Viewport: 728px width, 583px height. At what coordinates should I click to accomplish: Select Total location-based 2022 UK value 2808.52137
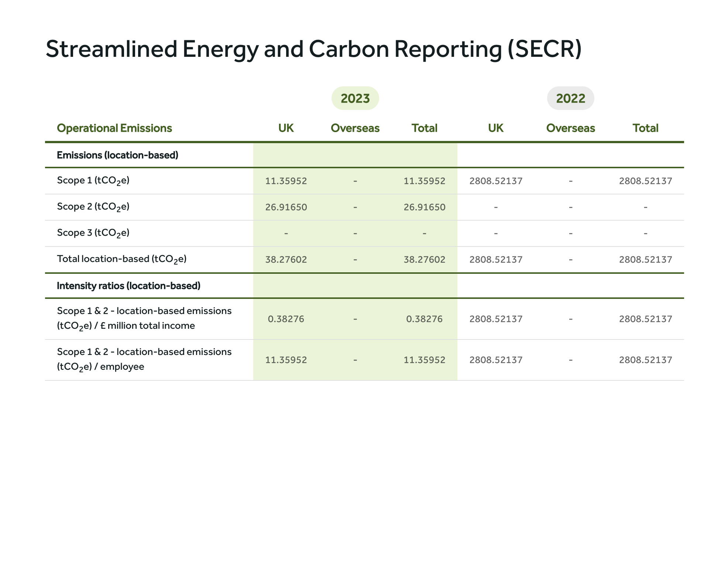[x=496, y=260]
